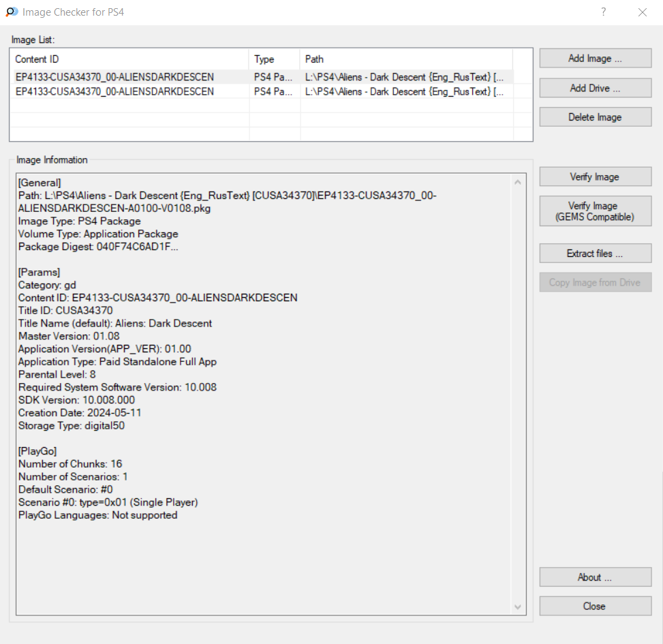Click second row's L:\PS4\Aliens path cell
Screen dimensions: 663x644
[x=404, y=91]
